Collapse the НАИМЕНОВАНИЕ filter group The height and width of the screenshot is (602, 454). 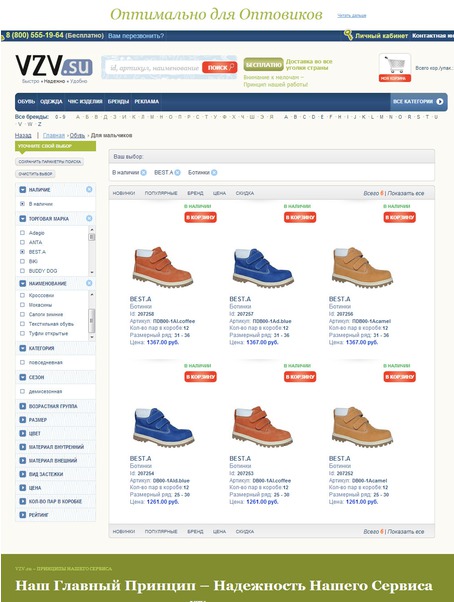tap(23, 283)
